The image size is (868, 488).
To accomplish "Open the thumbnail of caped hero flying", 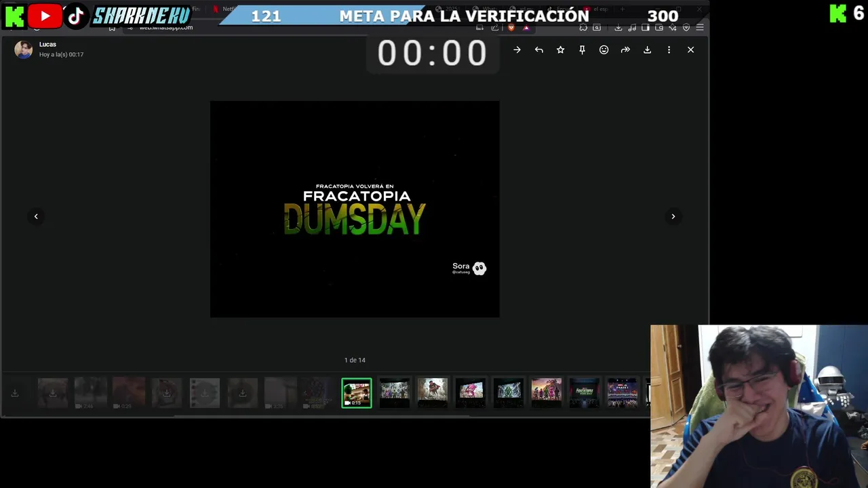I will click(433, 393).
